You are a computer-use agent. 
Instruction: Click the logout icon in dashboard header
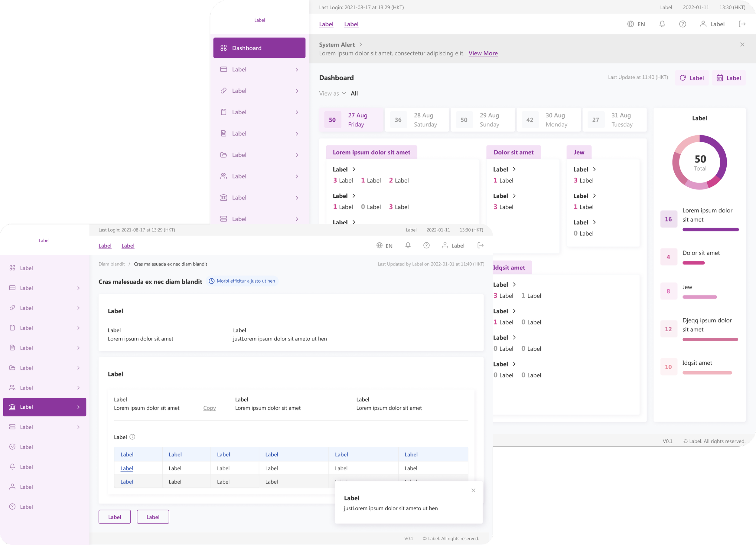742,24
